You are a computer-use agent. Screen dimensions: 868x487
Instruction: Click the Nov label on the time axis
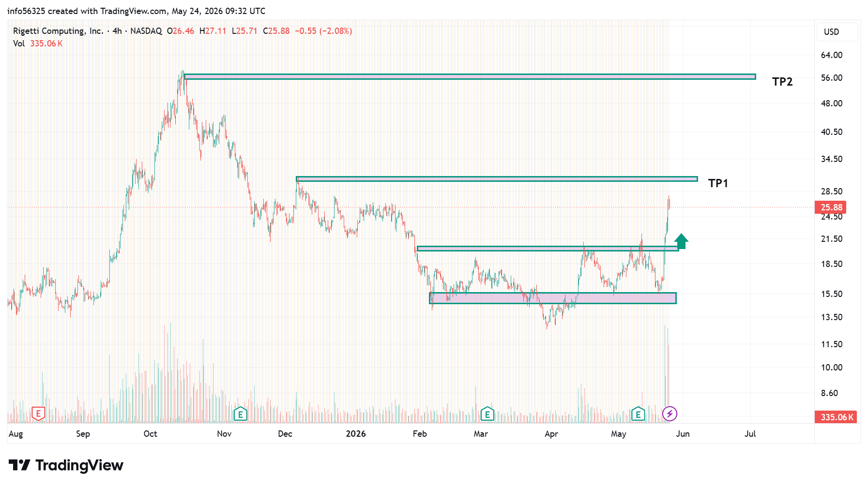click(x=224, y=434)
